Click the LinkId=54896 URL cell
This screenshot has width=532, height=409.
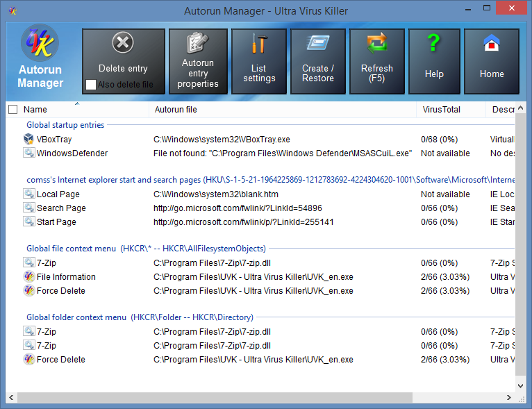[238, 208]
